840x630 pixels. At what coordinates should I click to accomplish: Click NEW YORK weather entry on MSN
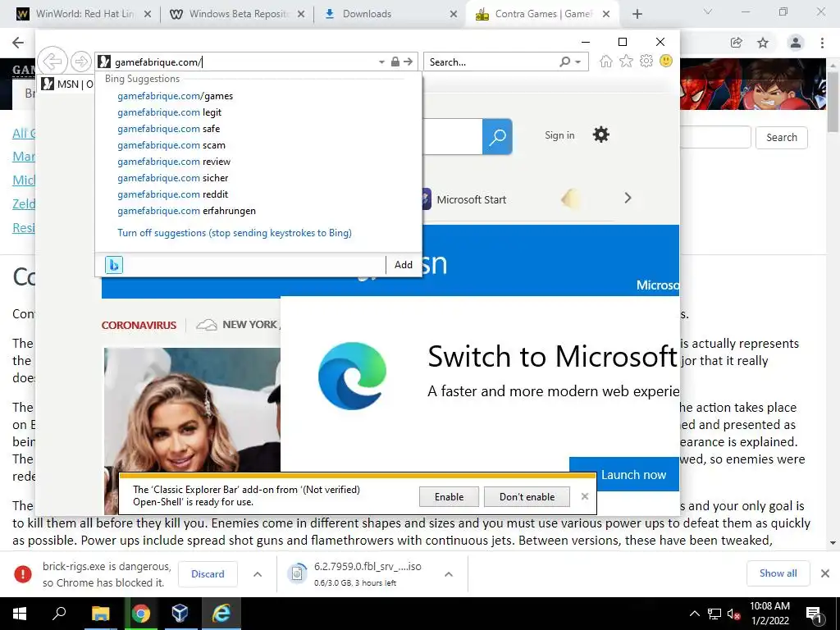tap(239, 325)
